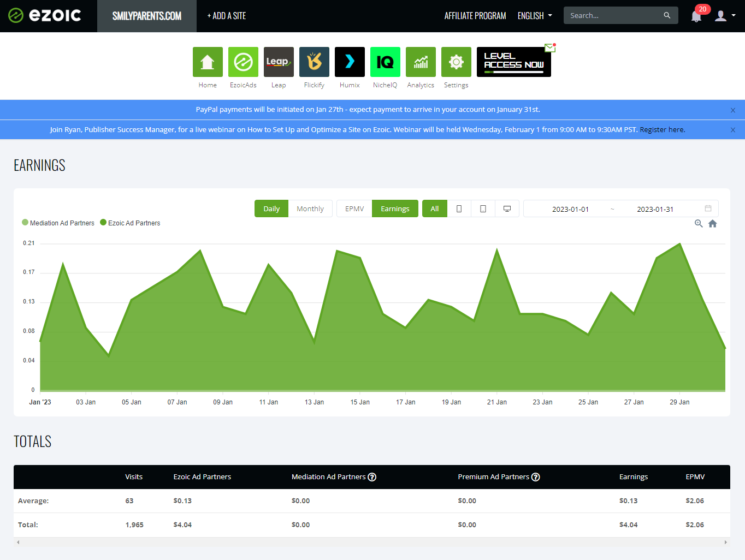This screenshot has height=560, width=745.
Task: Open the Leap app icon
Action: click(x=279, y=62)
